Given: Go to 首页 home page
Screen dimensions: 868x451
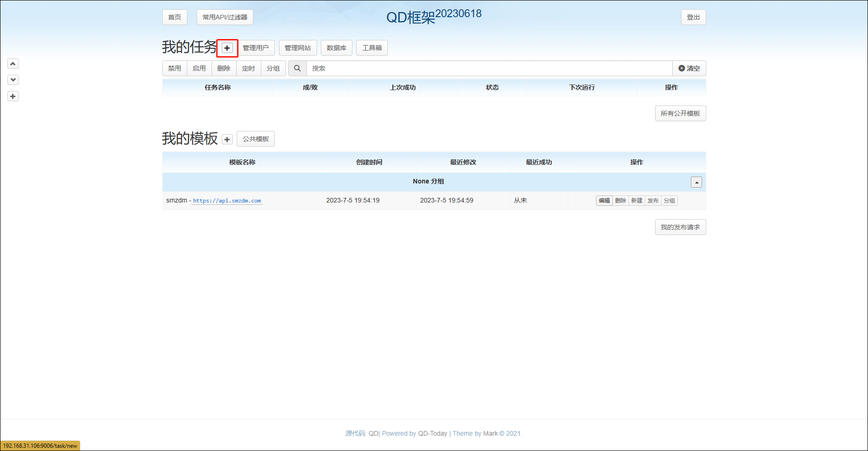Looking at the screenshot, I should (x=174, y=17).
